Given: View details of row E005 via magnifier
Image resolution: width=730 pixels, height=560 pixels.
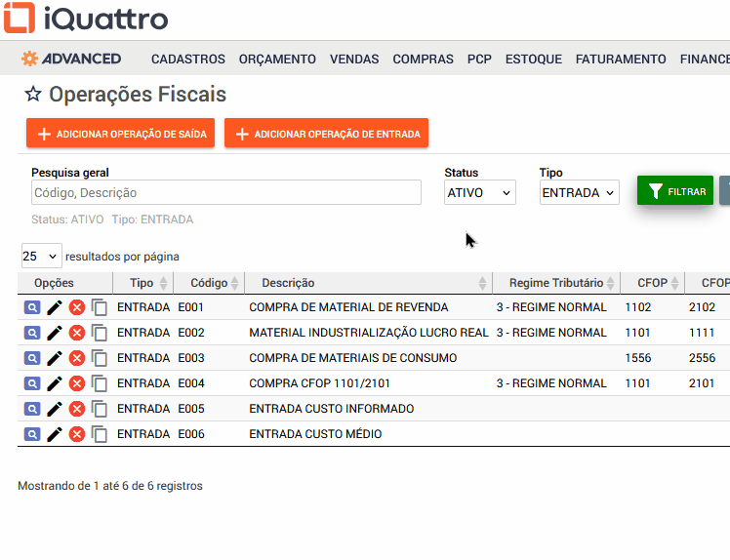Looking at the screenshot, I should 32,409.
